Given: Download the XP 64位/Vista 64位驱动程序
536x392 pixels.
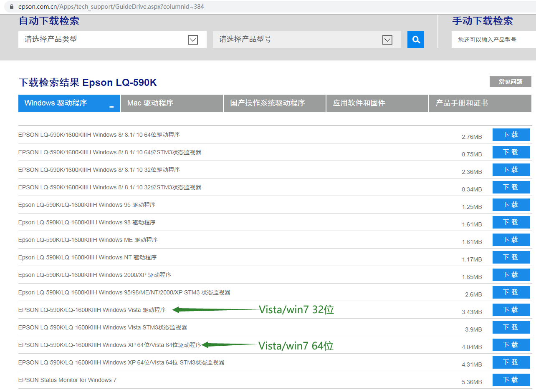Looking at the screenshot, I should pos(511,345).
